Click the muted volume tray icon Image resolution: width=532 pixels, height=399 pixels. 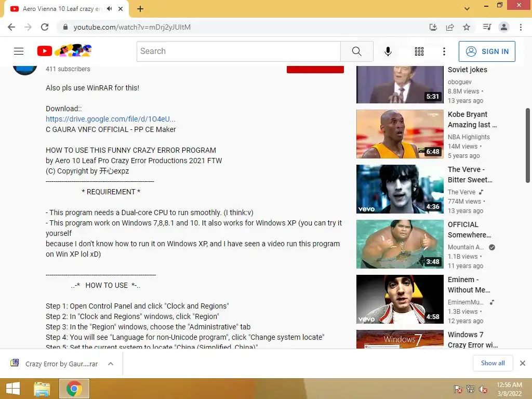(x=483, y=389)
